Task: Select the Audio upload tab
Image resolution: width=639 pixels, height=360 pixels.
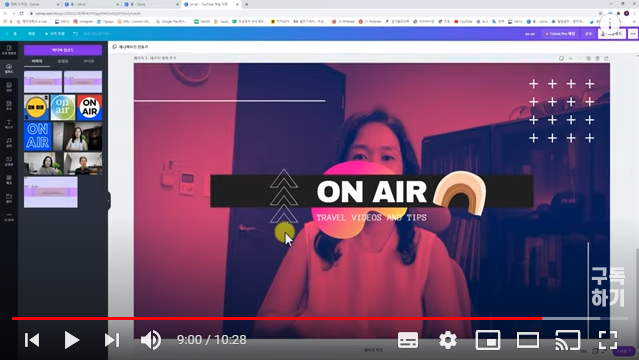Action: coord(89,61)
